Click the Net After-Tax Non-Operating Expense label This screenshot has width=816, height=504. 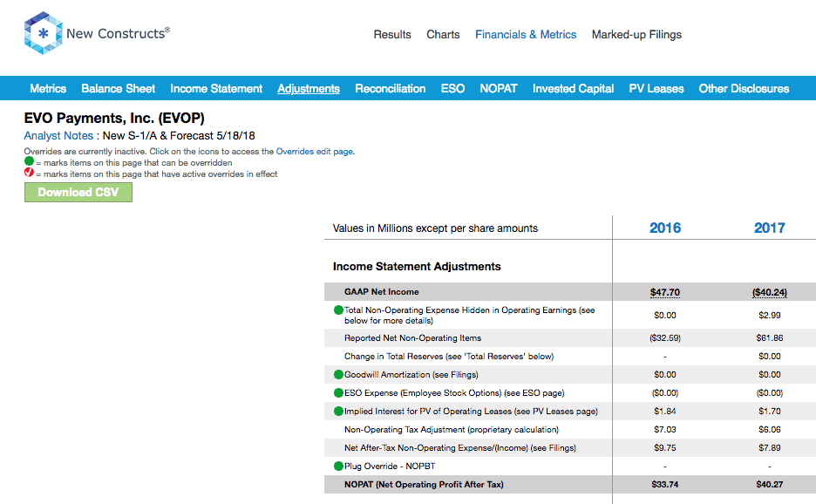[460, 448]
